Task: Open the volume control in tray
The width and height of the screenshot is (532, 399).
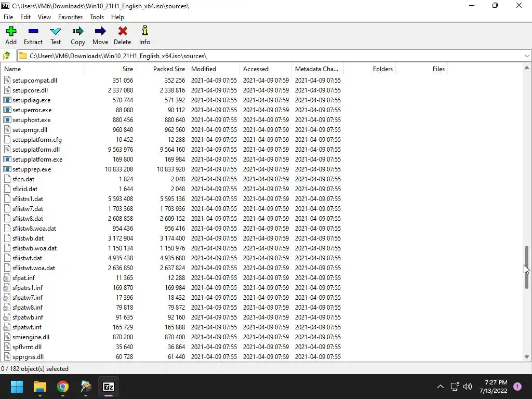Action: [x=468, y=387]
